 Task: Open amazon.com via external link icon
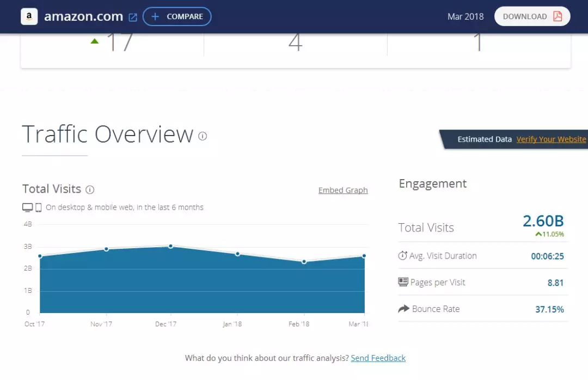tap(133, 17)
